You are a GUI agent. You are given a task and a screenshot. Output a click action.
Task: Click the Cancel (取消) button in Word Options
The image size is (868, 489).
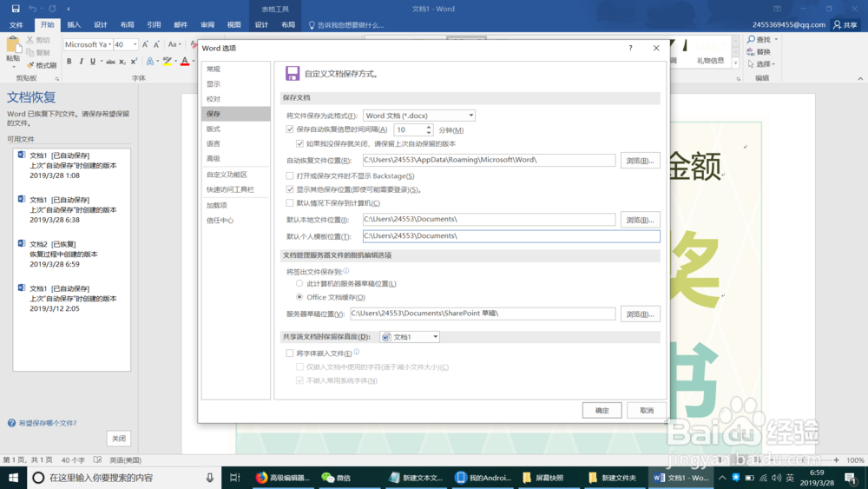[x=647, y=410]
